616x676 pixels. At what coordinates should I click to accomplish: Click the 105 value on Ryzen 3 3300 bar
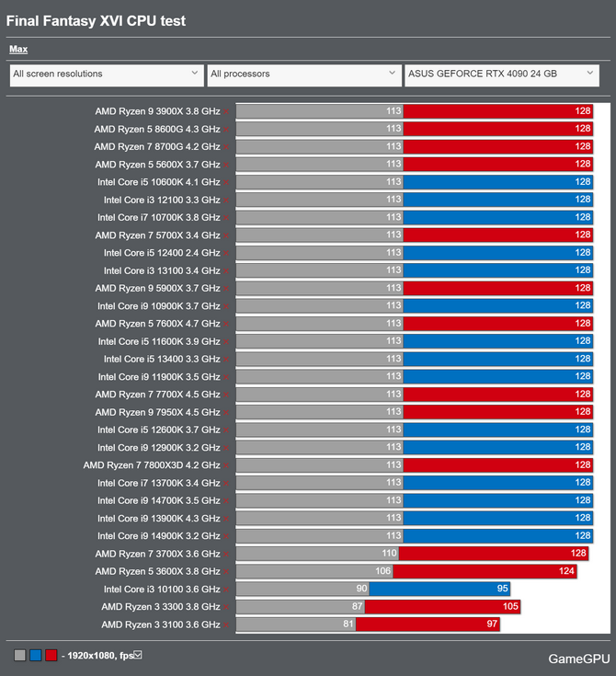click(x=510, y=606)
